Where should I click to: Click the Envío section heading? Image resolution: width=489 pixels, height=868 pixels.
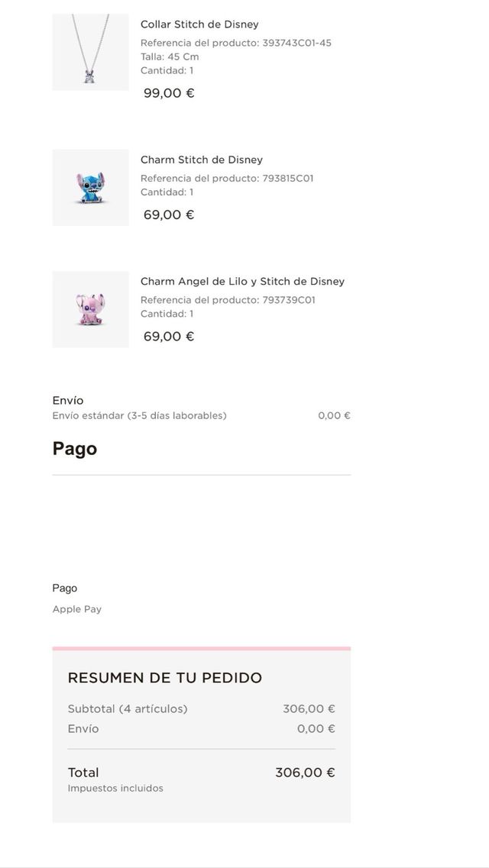coord(68,401)
